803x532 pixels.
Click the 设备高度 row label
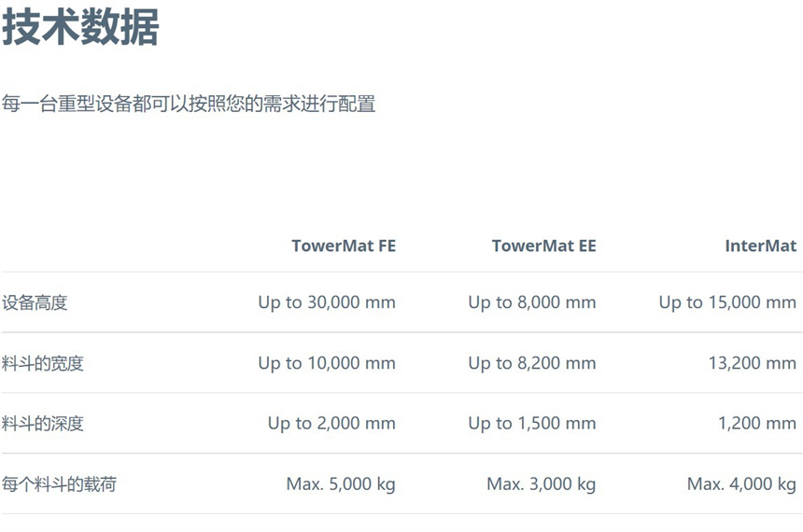(35, 302)
